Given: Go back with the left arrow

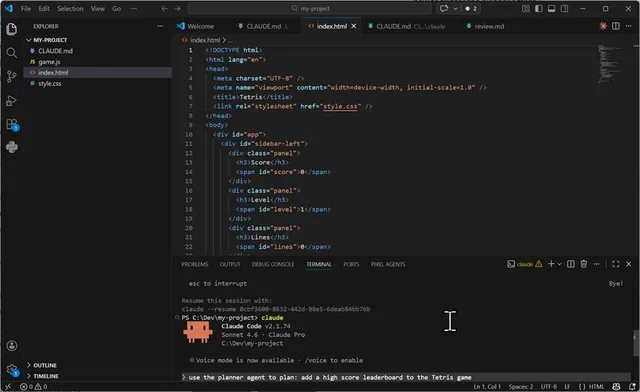Looking at the screenshot, I should click(x=164, y=9).
